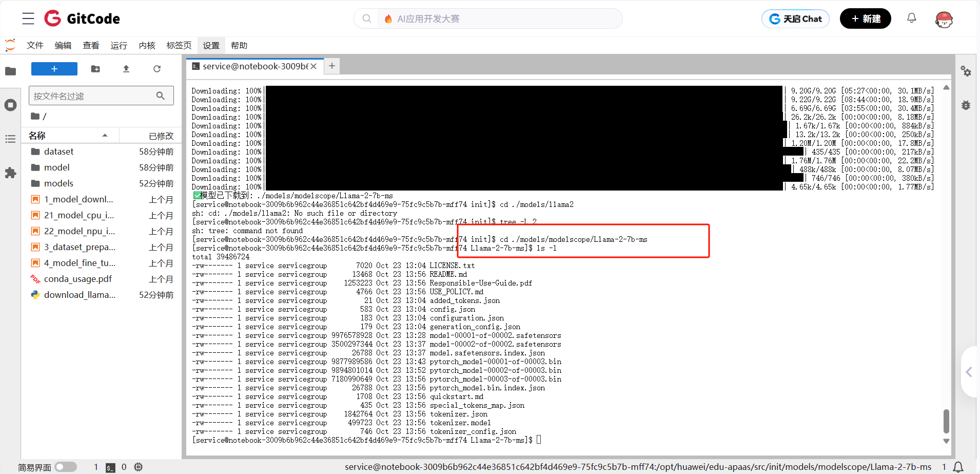Click the LICENSE.txt line in terminal
The width and height of the screenshot is (980, 474).
[x=334, y=266]
